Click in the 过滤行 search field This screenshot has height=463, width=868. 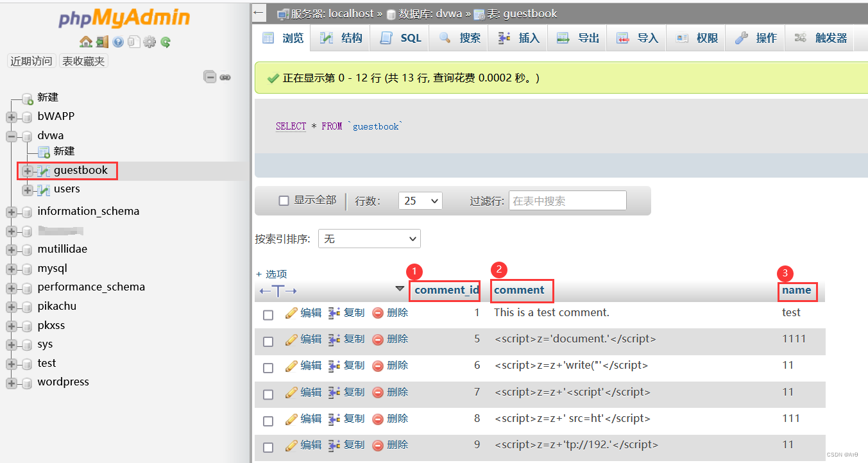point(567,201)
